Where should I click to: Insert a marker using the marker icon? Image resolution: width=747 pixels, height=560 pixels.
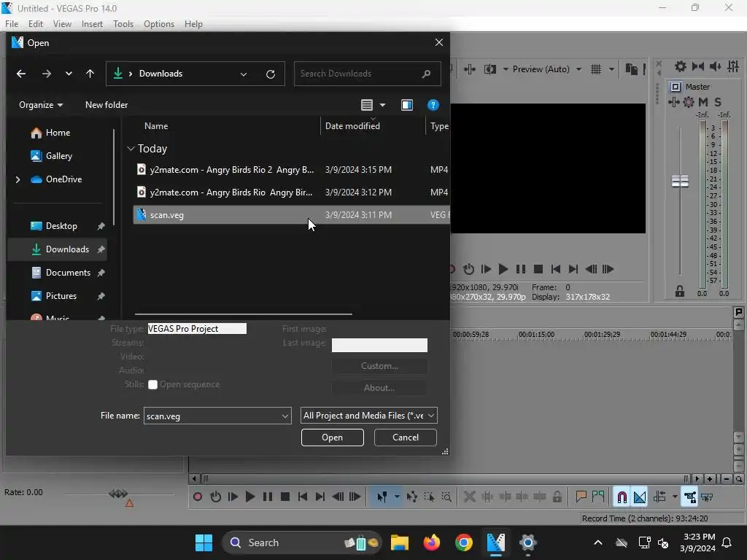pyautogui.click(x=581, y=497)
